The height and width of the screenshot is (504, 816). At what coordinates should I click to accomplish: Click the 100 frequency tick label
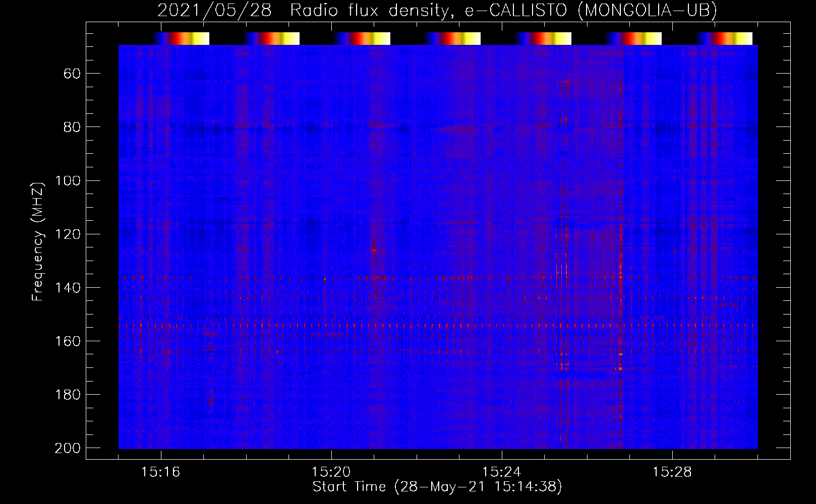click(x=68, y=180)
